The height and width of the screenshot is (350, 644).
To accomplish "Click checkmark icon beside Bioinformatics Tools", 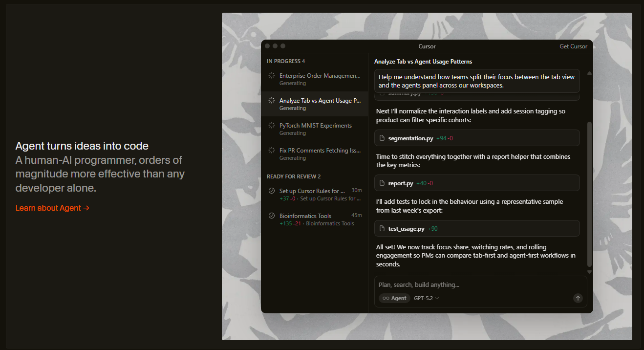I will point(272,216).
